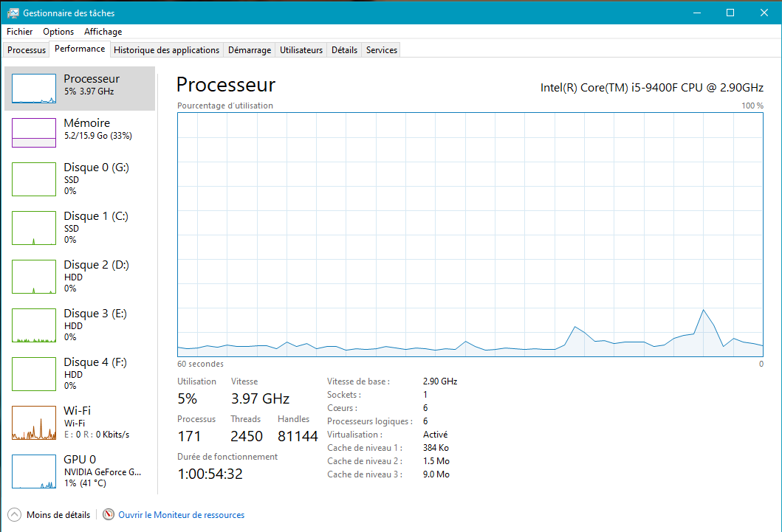Open Ouvrir le Moniteur de ressources link
Viewport: 782px width, 532px height.
(182, 514)
